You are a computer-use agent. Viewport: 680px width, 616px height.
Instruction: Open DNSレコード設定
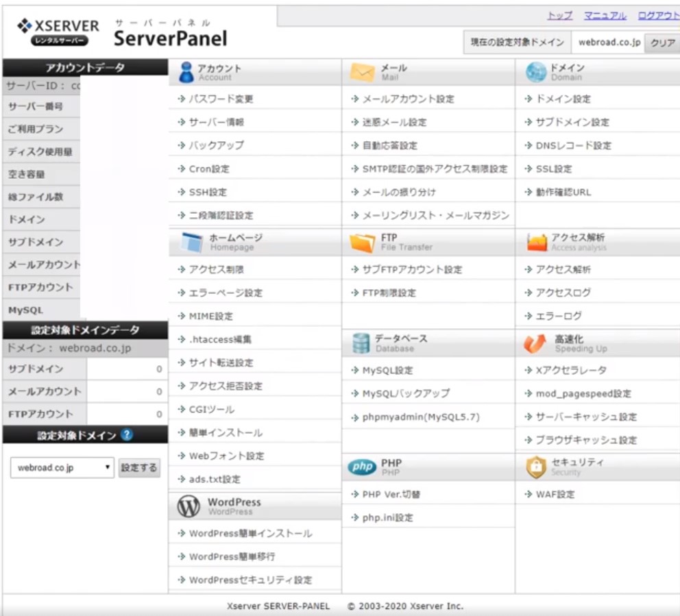573,145
